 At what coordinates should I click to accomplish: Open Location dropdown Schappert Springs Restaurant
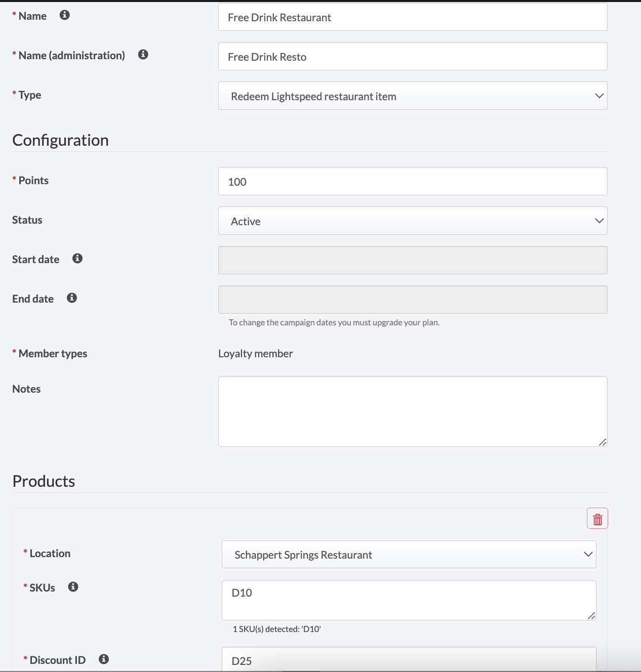point(409,555)
